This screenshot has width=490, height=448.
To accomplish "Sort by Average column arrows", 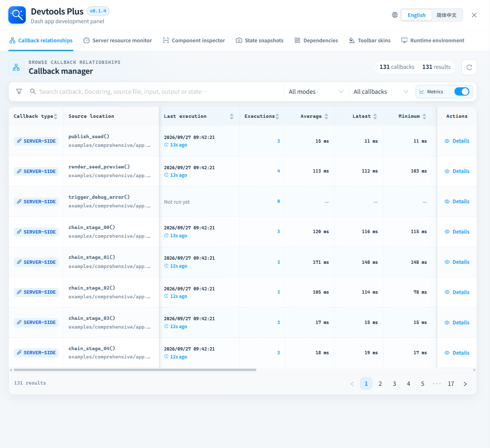I will pyautogui.click(x=326, y=117).
